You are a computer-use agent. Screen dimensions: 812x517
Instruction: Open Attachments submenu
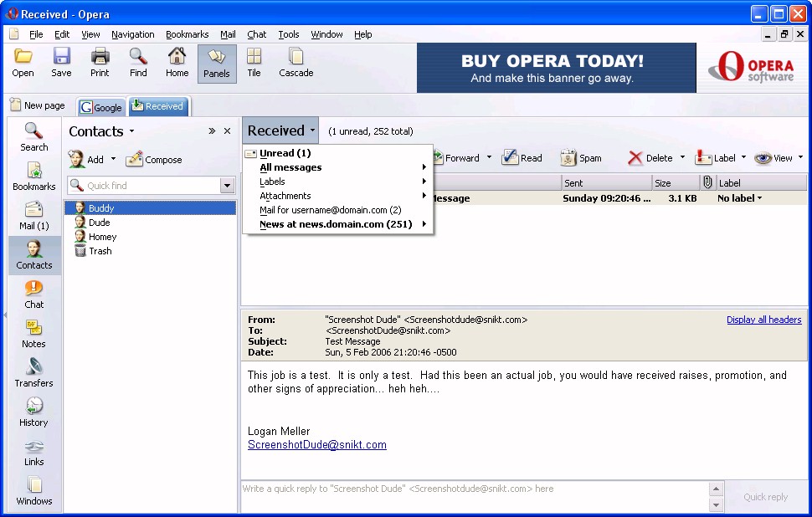(x=338, y=196)
